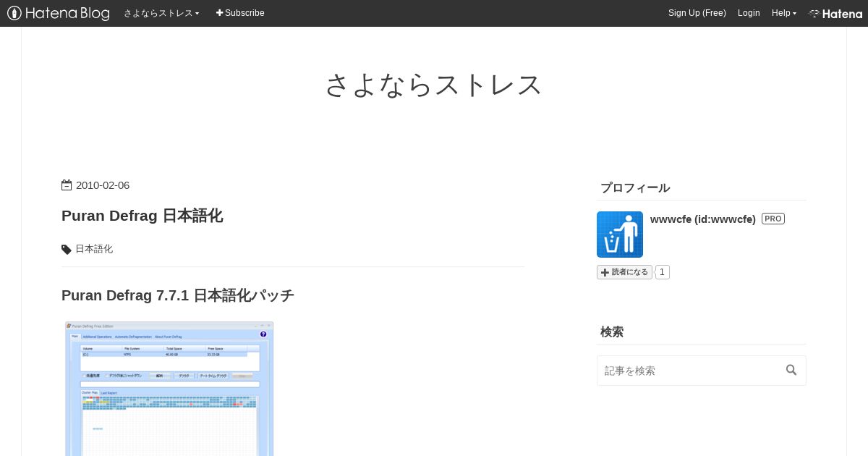
Task: Click the calendar icon beside the date
Action: [67, 185]
